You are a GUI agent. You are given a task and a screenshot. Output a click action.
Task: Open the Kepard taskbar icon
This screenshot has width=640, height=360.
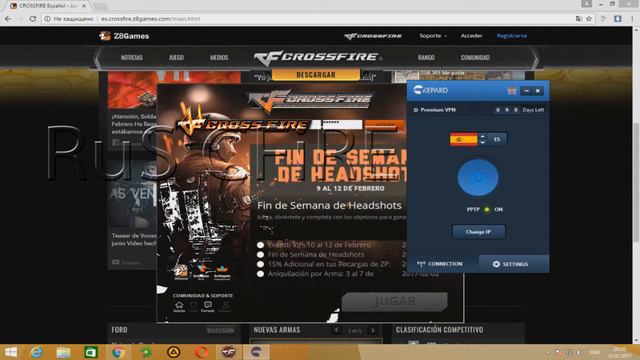coord(256,352)
